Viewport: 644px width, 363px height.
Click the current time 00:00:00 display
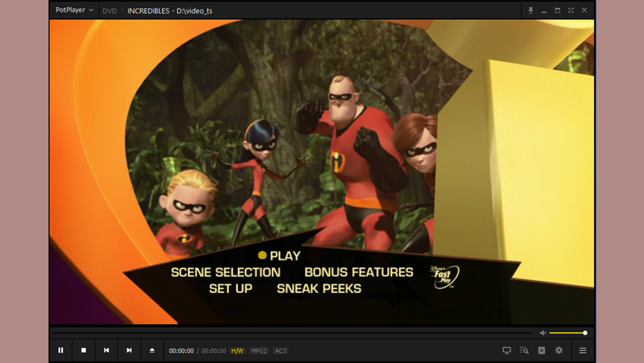coord(181,351)
